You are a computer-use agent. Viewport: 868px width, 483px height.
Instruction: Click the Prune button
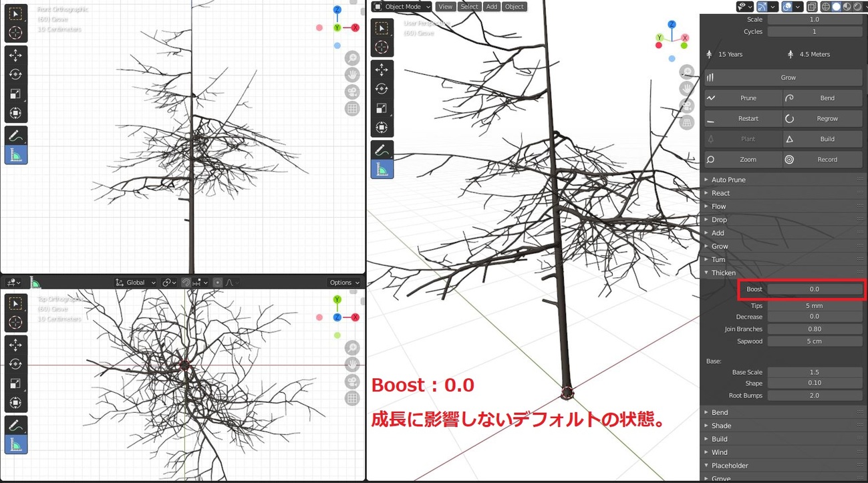pyautogui.click(x=743, y=98)
